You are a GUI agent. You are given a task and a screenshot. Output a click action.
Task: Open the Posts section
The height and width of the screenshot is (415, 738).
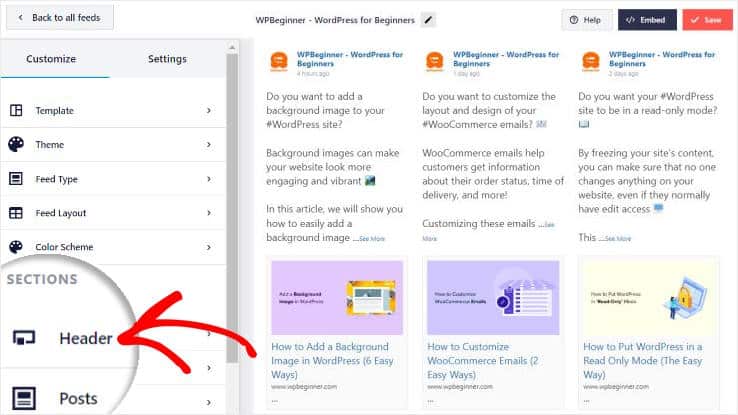click(78, 399)
